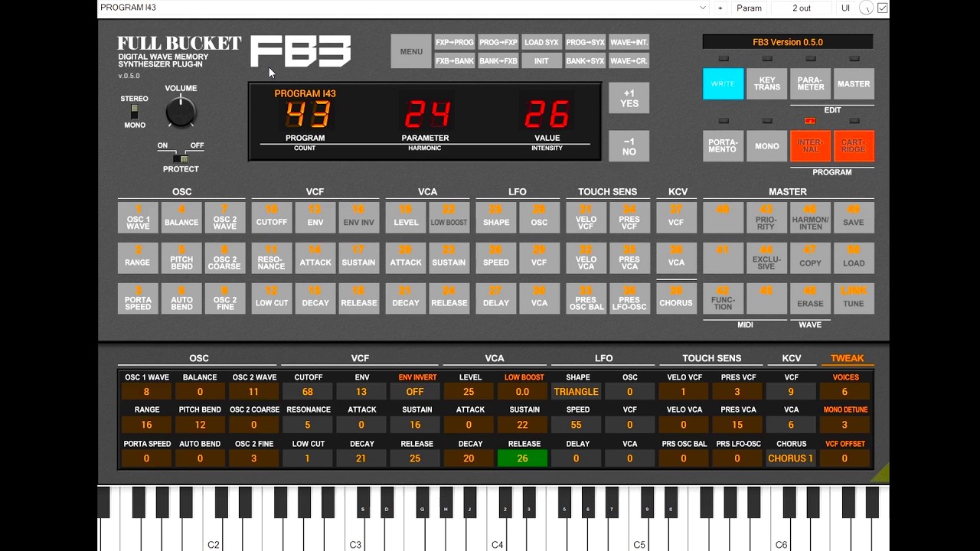Click the INIT program button
The image size is (980, 551).
pyautogui.click(x=541, y=60)
